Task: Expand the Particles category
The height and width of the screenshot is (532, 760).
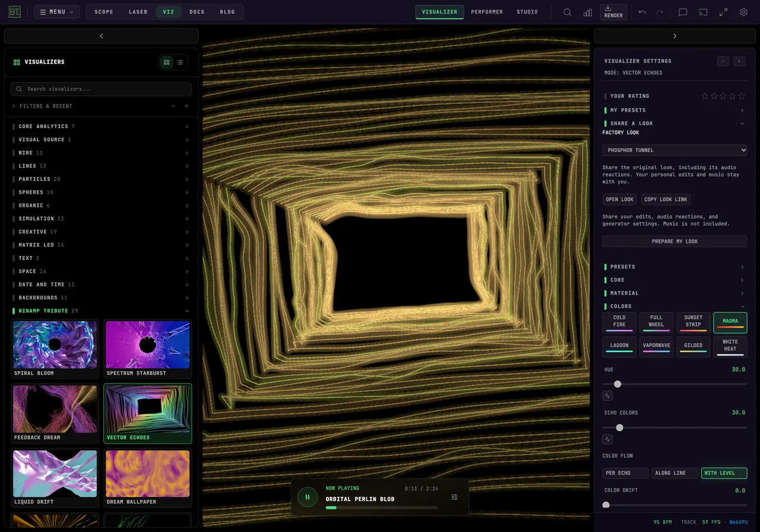Action: tap(101, 179)
